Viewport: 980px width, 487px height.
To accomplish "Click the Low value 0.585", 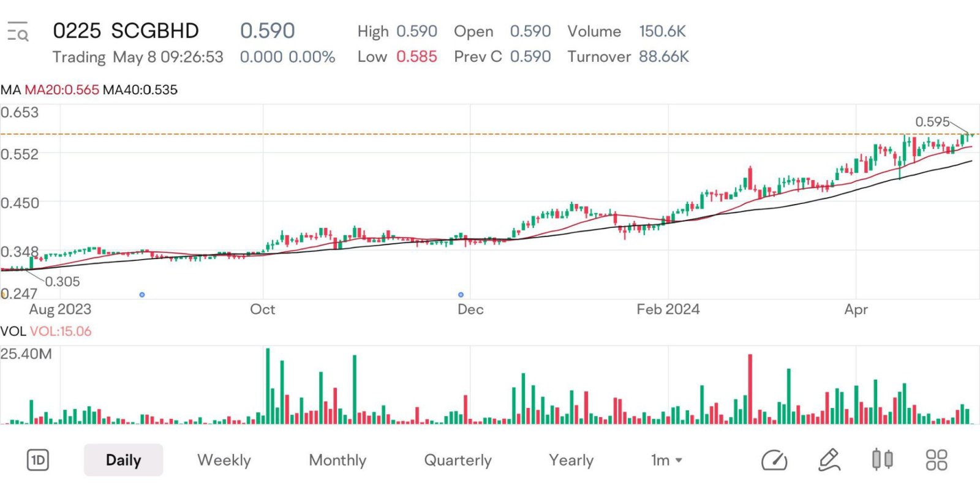I will click(417, 57).
